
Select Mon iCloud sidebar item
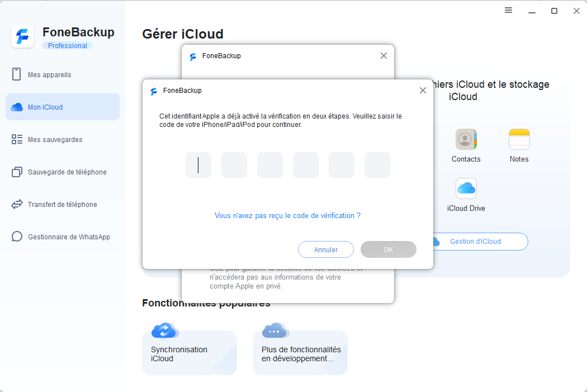tap(63, 107)
